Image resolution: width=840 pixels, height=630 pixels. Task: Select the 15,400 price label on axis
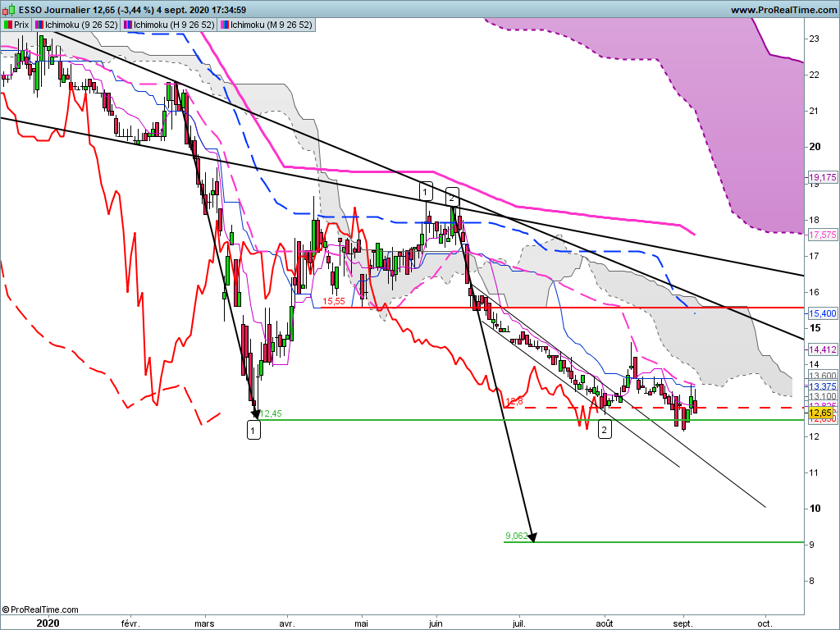tap(822, 313)
